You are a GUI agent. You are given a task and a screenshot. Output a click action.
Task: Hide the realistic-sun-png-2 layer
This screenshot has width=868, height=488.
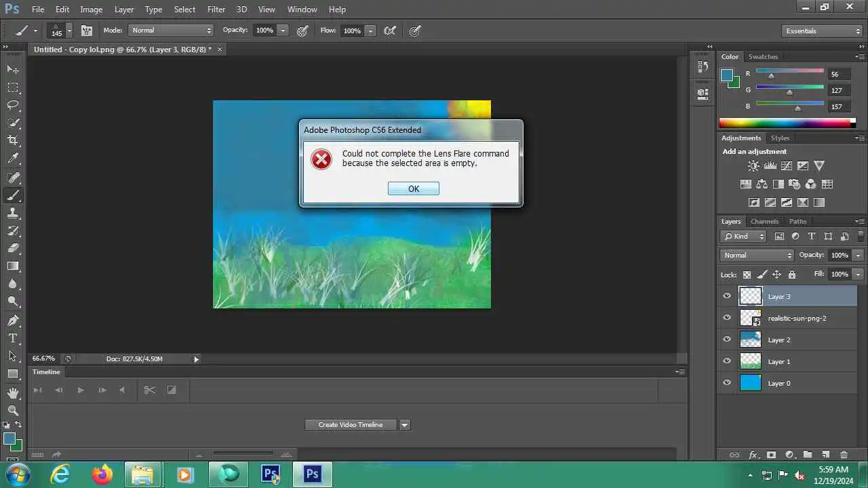tap(727, 318)
